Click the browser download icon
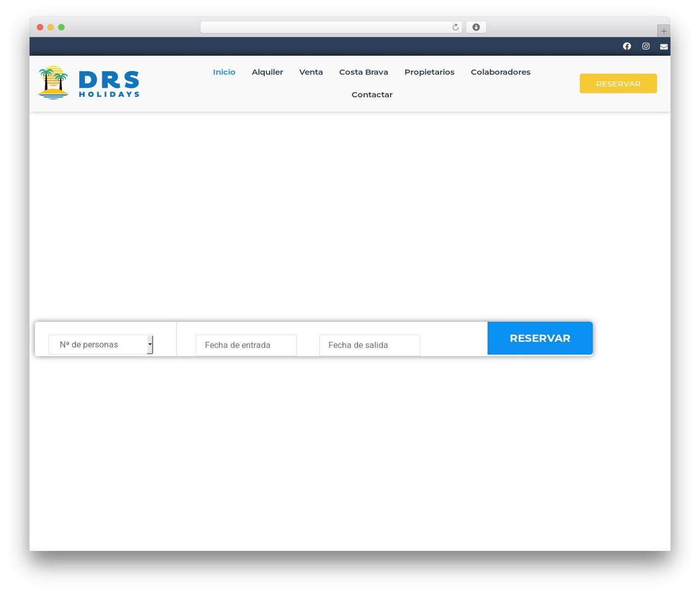This screenshot has height=593, width=700. coord(476,27)
